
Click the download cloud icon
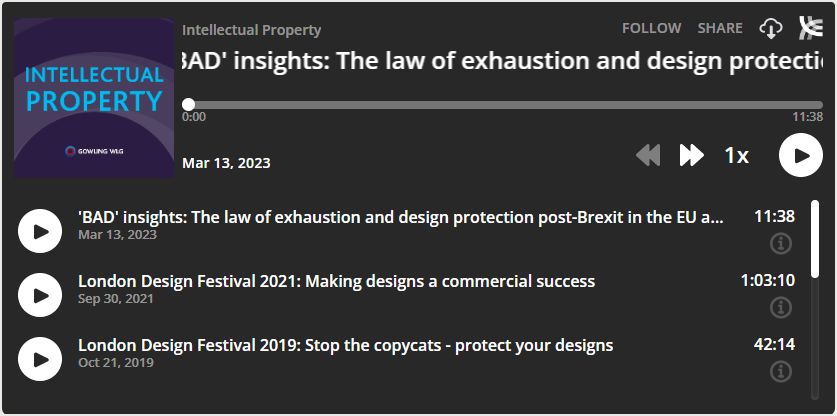[771, 28]
